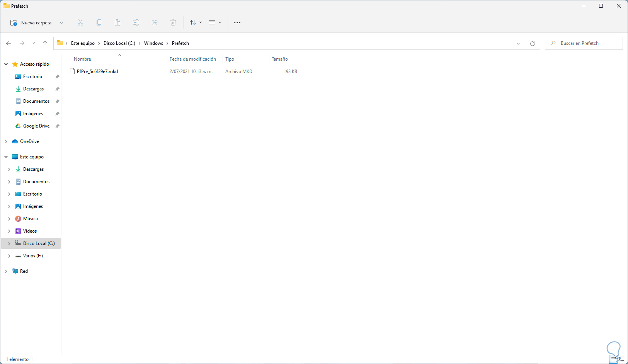Navigate to Disco Local (C:) breadcrumb
The image size is (628, 364).
[119, 43]
